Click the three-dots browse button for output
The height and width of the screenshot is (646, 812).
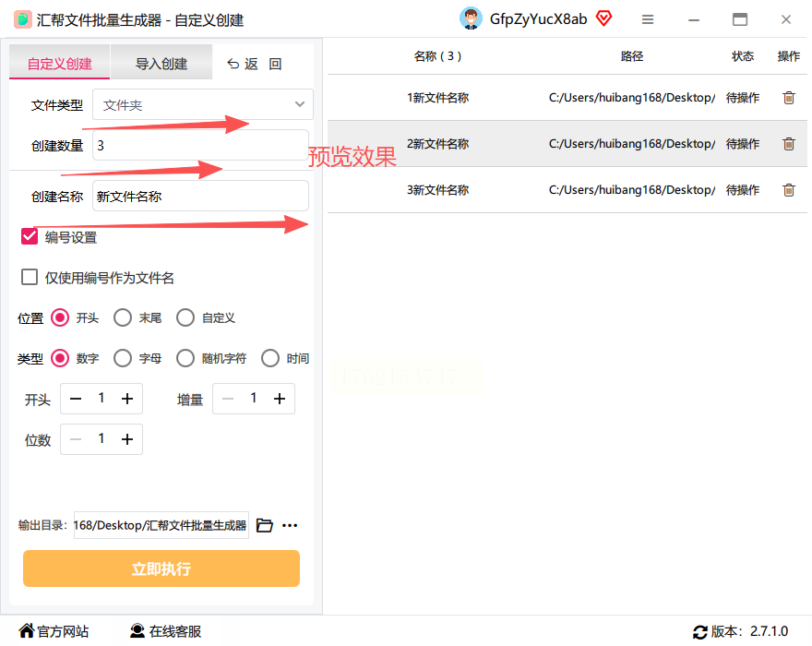pos(290,525)
